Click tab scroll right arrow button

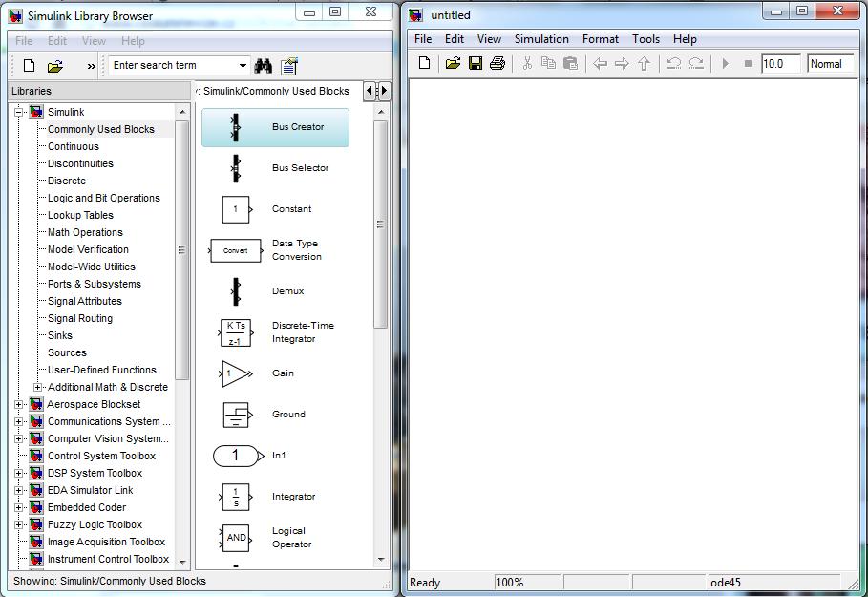point(384,91)
